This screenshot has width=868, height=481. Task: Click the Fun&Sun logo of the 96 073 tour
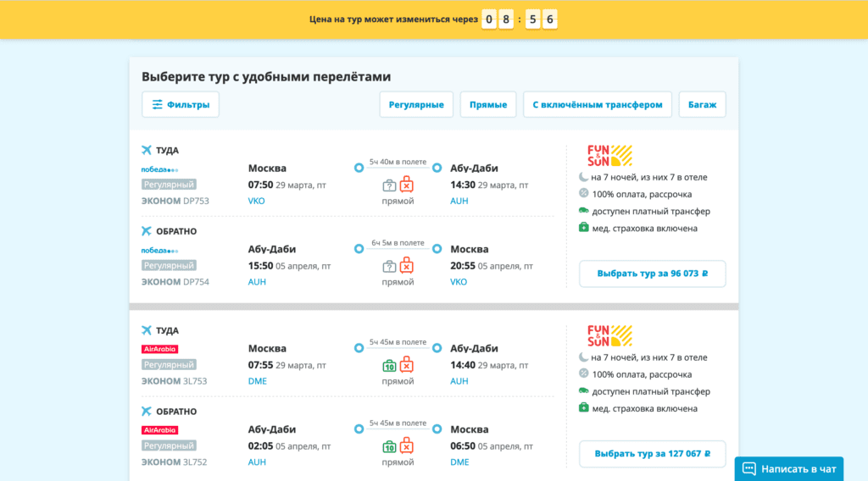(x=609, y=155)
